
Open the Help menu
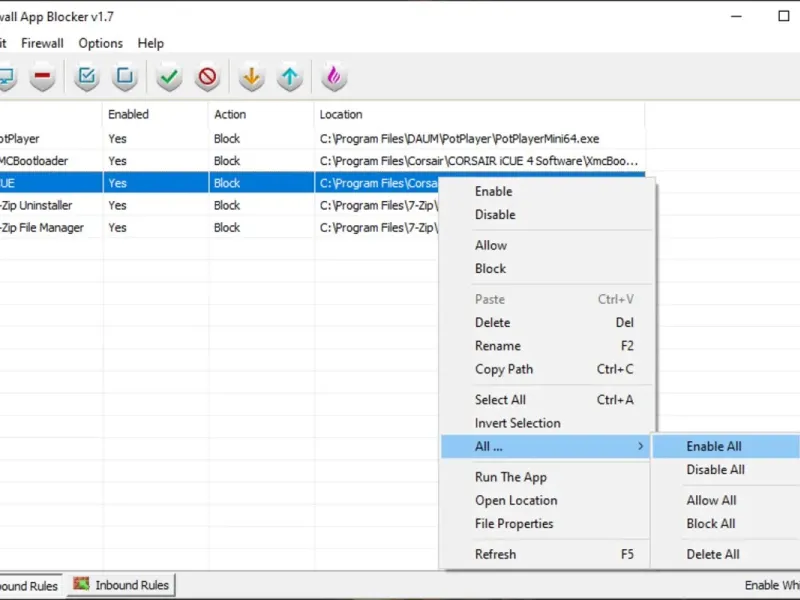pyautogui.click(x=151, y=43)
